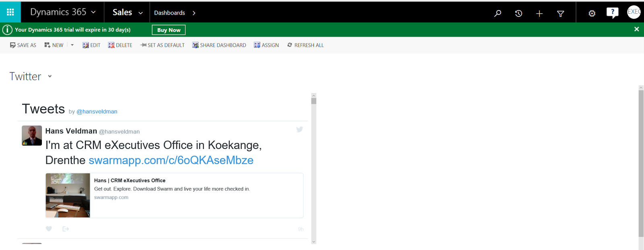Expand the New dashboard dropdown arrow

pos(72,45)
